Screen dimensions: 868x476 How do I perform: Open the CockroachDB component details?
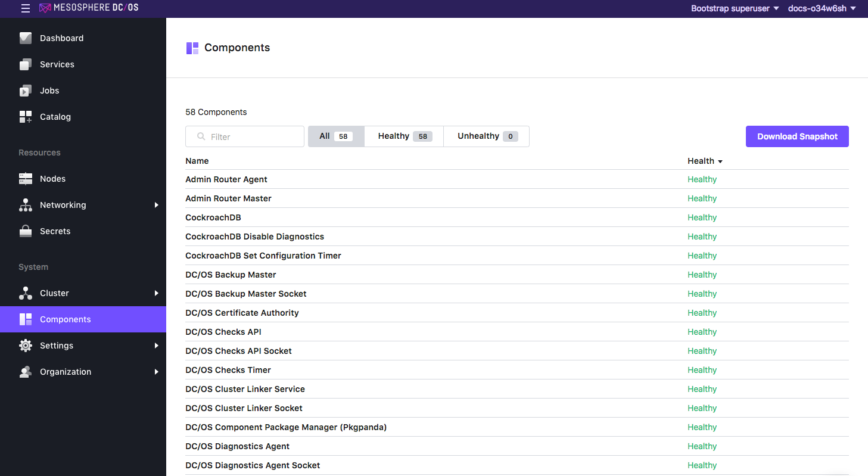[213, 217]
